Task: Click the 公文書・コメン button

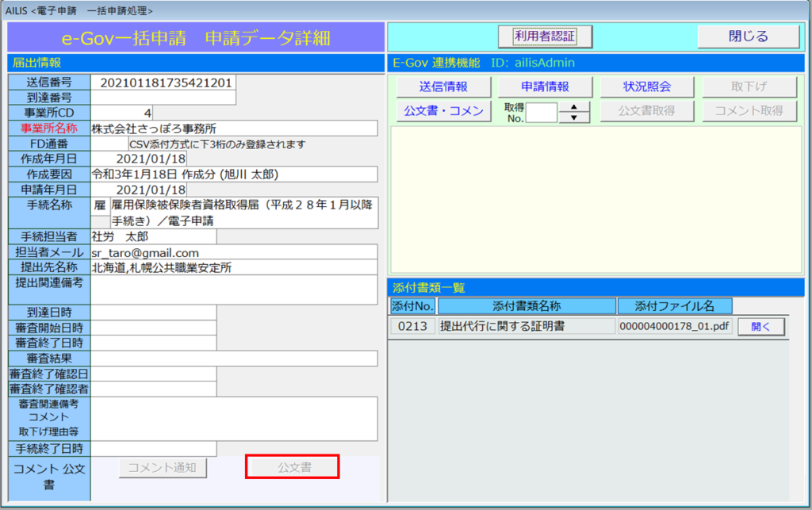Action: tap(442, 111)
